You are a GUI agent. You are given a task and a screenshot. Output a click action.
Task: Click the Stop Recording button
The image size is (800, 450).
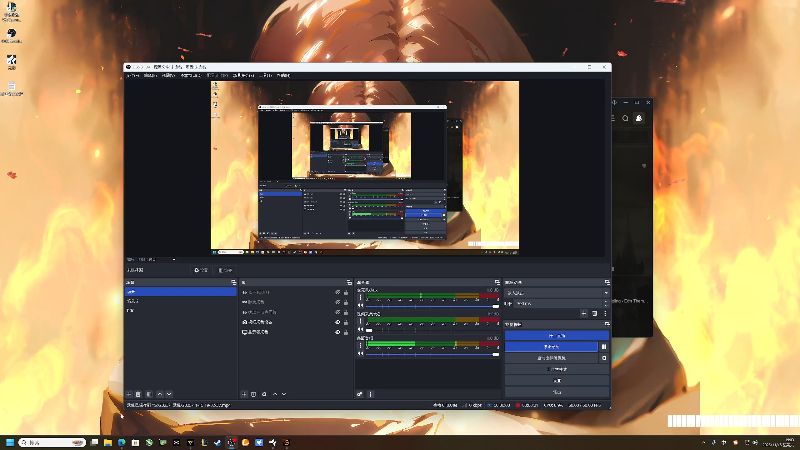pyautogui.click(x=551, y=347)
